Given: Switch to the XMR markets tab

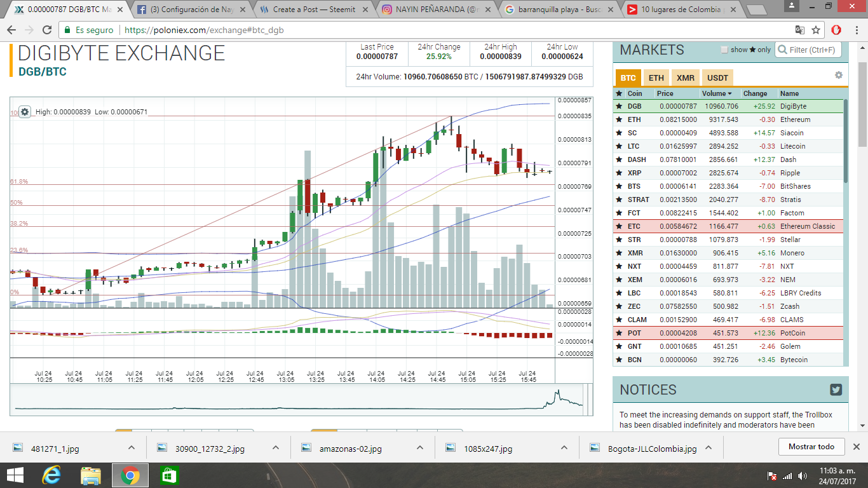Looking at the screenshot, I should click(686, 78).
